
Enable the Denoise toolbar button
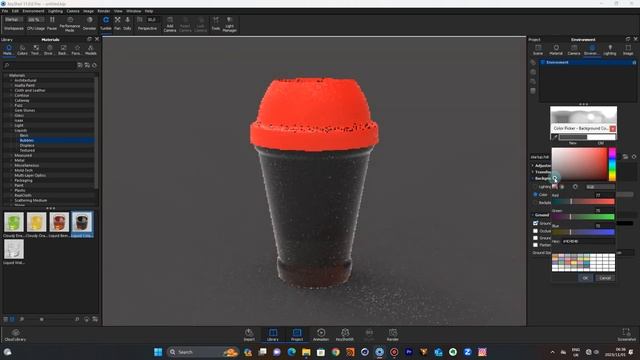click(89, 23)
